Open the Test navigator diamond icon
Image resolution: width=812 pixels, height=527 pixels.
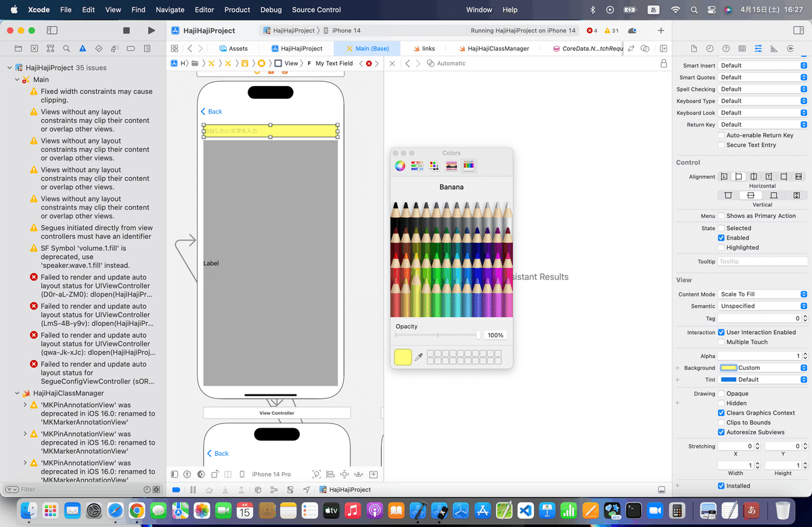(99, 49)
